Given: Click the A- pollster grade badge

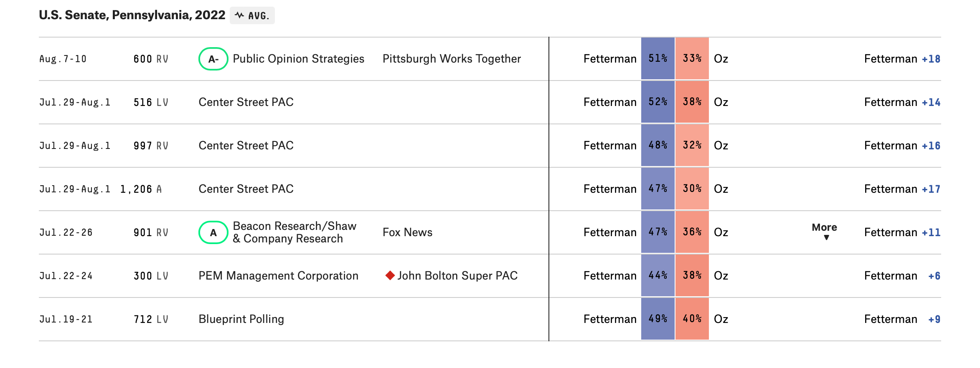Looking at the screenshot, I should (x=213, y=59).
